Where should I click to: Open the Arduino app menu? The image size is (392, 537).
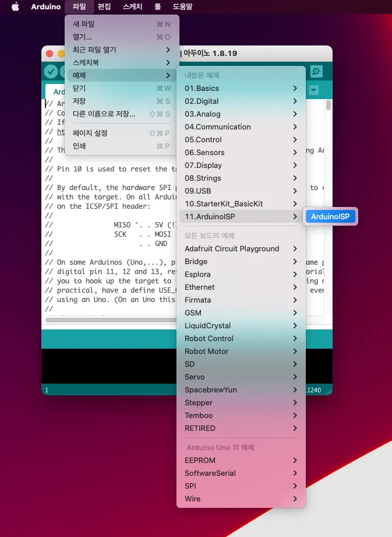pos(46,6)
